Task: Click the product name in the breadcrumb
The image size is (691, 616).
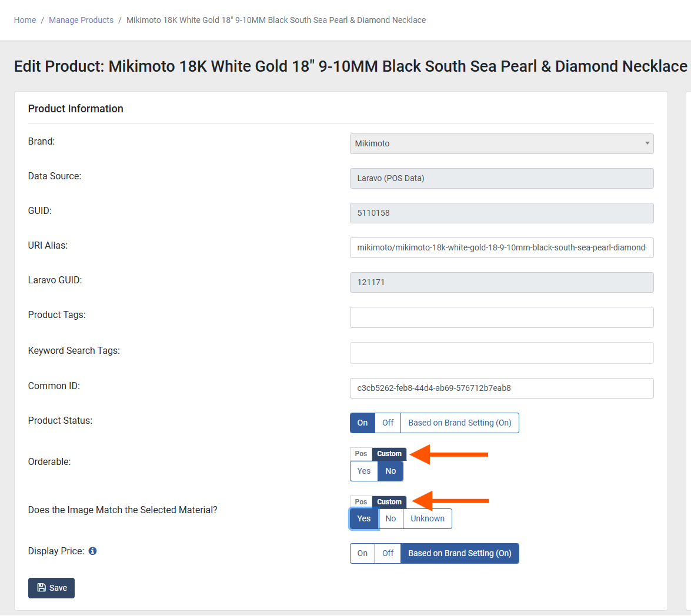Action: (x=276, y=20)
